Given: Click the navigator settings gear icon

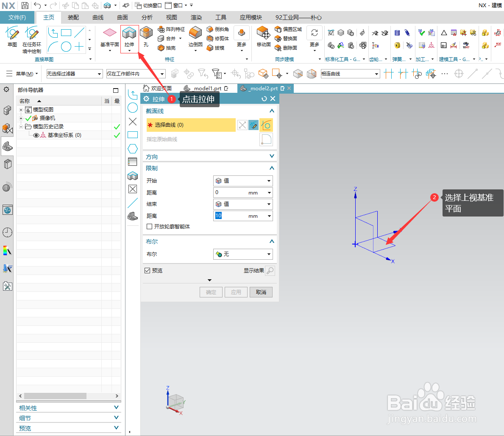Looking at the screenshot, I should (x=6, y=90).
